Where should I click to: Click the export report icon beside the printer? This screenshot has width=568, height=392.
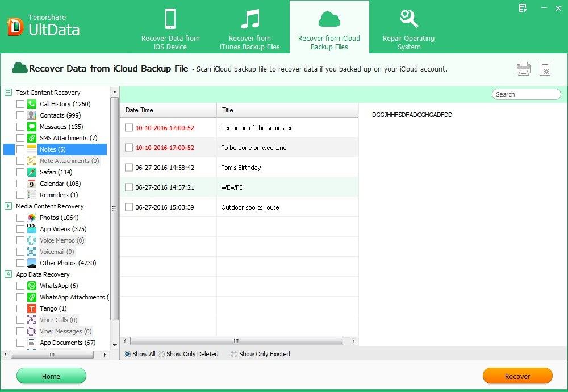(545, 68)
